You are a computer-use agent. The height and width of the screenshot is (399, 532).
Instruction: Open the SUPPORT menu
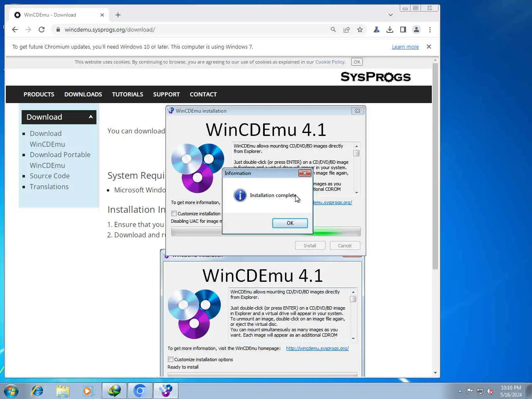point(167,94)
